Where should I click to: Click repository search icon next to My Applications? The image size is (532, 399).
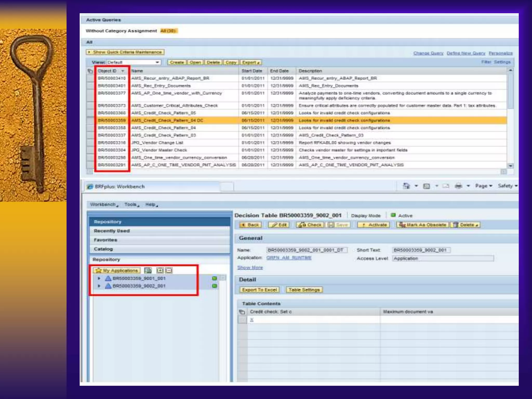point(148,270)
